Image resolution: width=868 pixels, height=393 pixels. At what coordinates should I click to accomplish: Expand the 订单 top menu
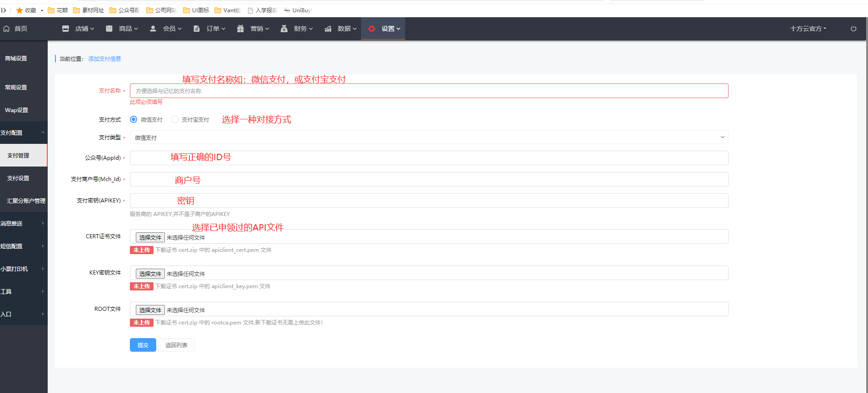[x=216, y=29]
